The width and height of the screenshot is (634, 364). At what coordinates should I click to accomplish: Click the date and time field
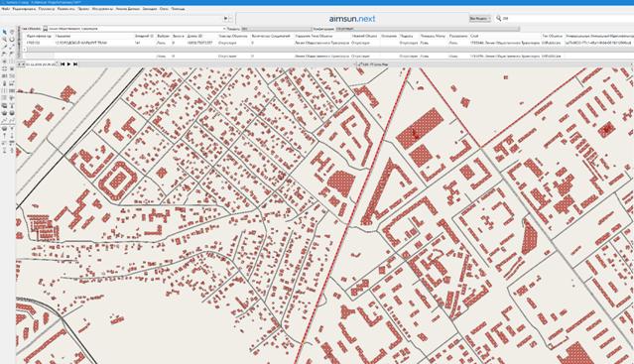pos(43,63)
